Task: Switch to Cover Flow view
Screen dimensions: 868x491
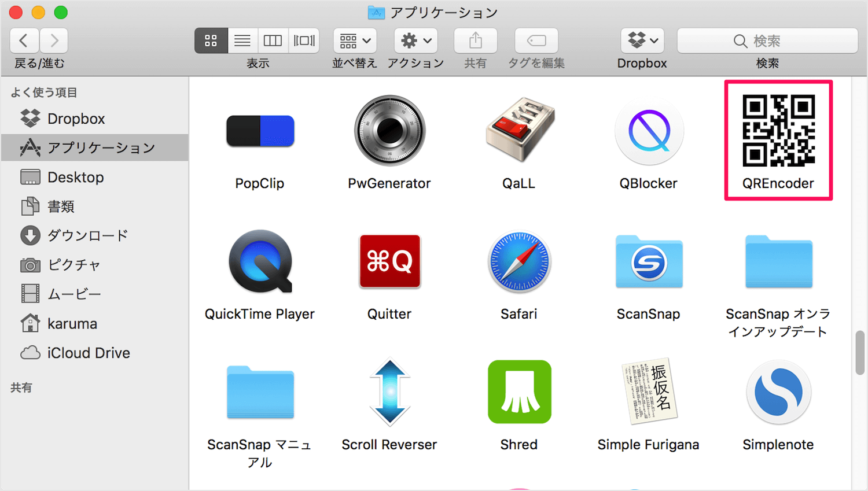Action: (x=304, y=40)
